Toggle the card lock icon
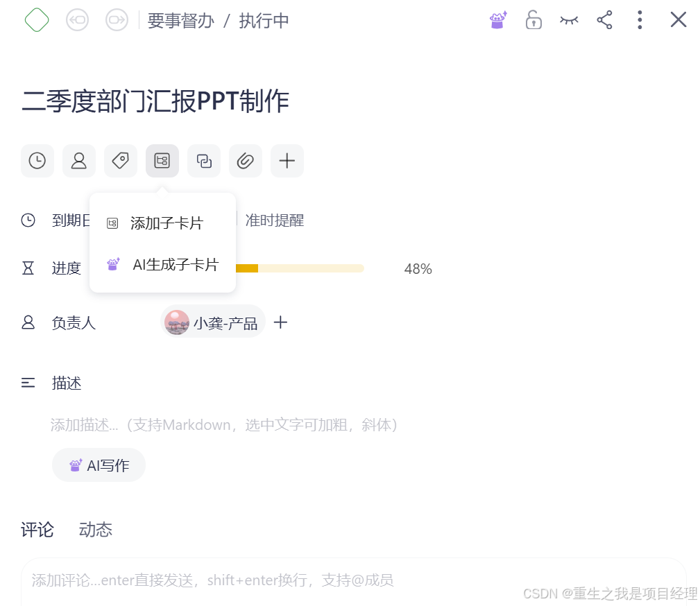 pos(533,20)
